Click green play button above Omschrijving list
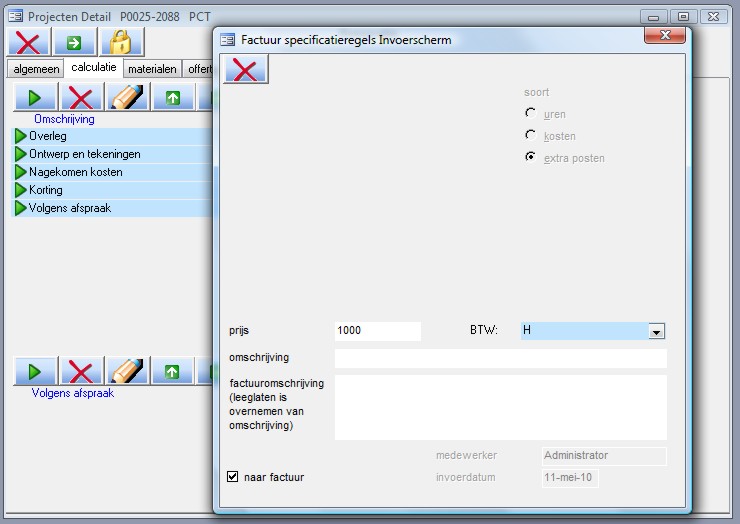Screen dimensions: 740x524 pyautogui.click(x=35, y=98)
